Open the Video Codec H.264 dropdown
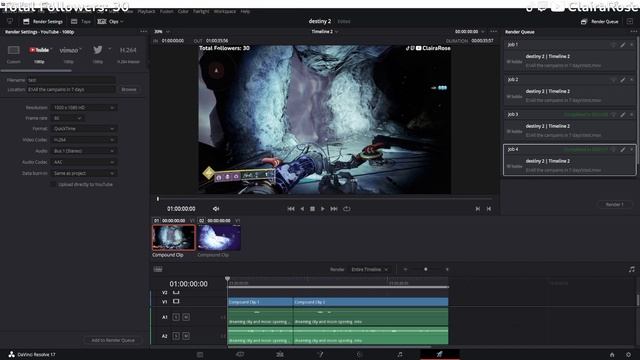Screen dimensions: 640x360 [x=83, y=140]
